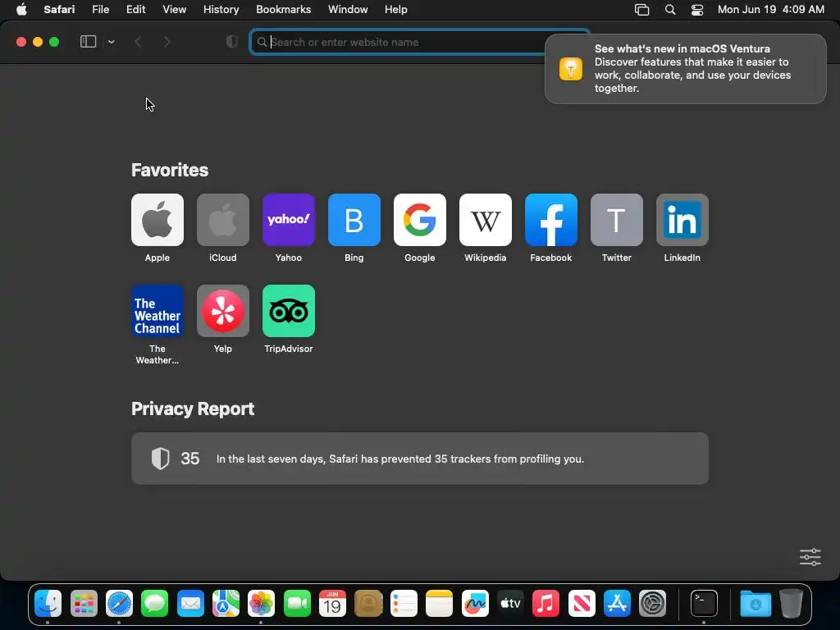Screen dimensions: 840x630
Task: Open the Bookmarks menu
Action: [283, 9]
